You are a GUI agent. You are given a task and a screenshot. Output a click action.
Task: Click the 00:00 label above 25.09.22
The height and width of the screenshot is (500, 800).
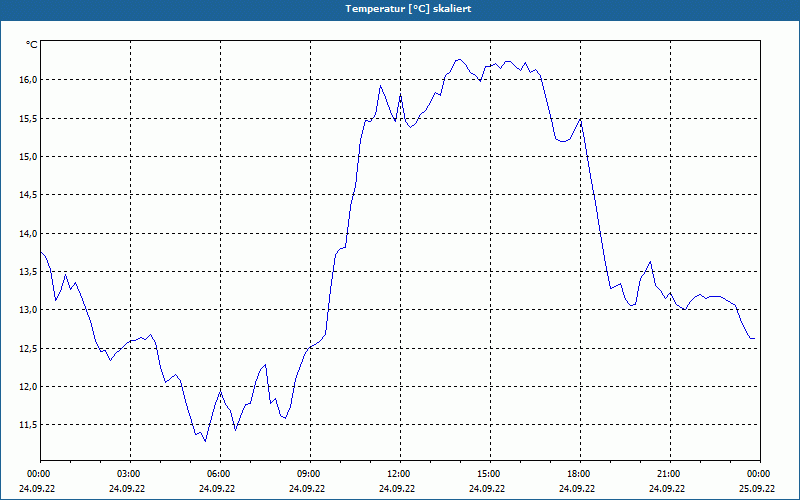760,474
